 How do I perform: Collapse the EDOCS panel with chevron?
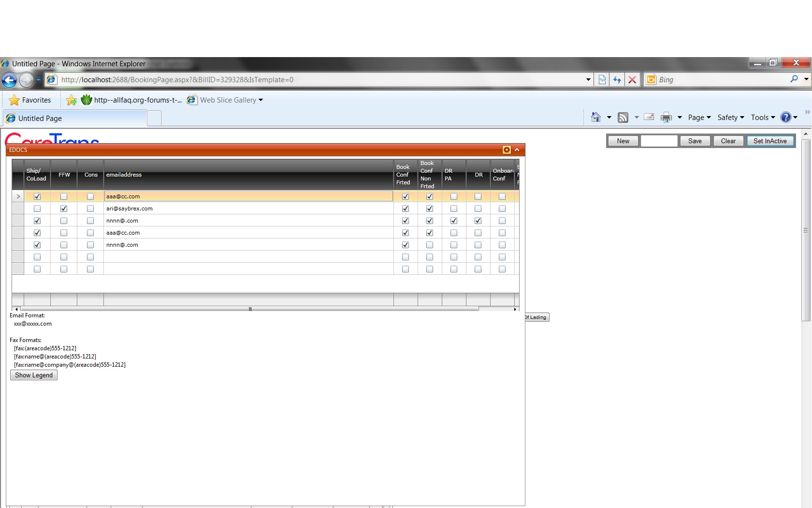click(x=517, y=150)
